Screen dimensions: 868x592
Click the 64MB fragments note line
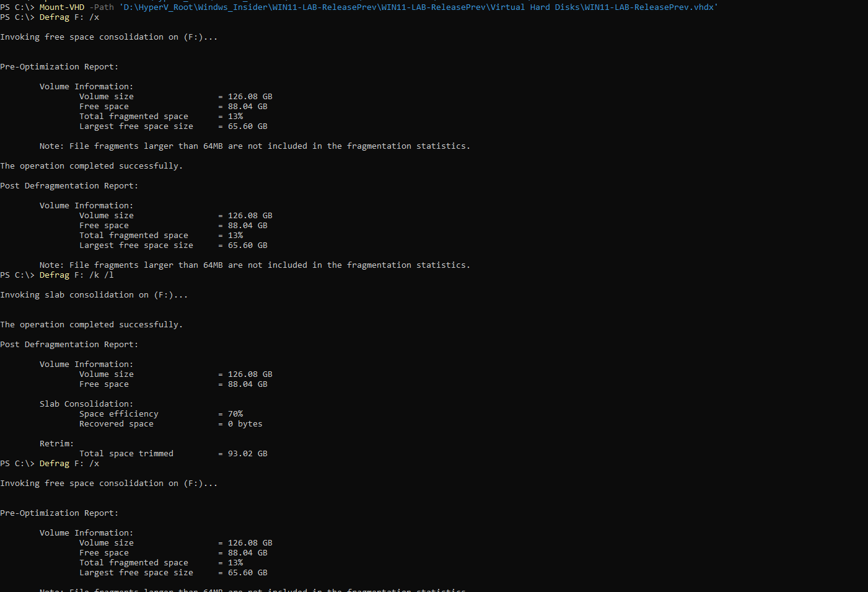[x=255, y=146]
